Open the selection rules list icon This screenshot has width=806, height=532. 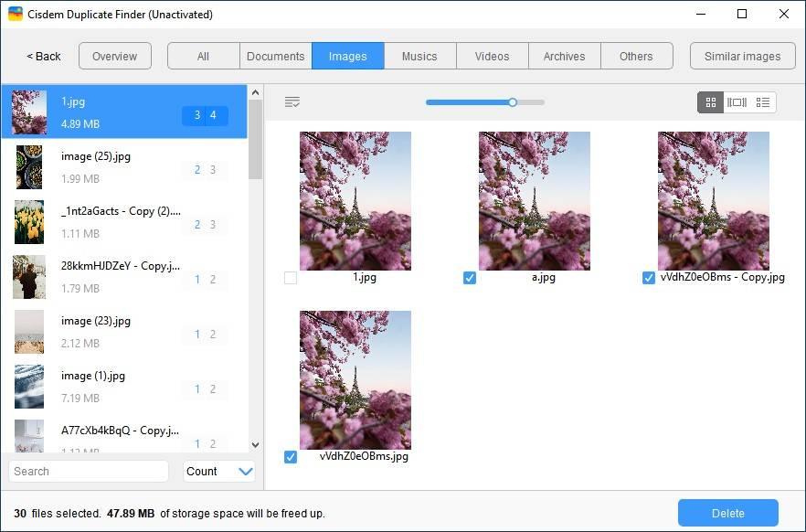[x=292, y=102]
